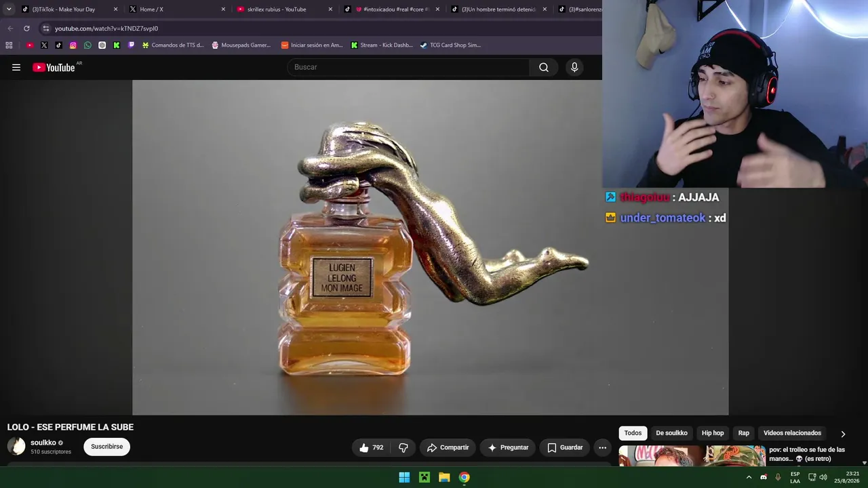
Task: Open the TCG Card Shop Sim bookmark
Action: pyautogui.click(x=450, y=45)
